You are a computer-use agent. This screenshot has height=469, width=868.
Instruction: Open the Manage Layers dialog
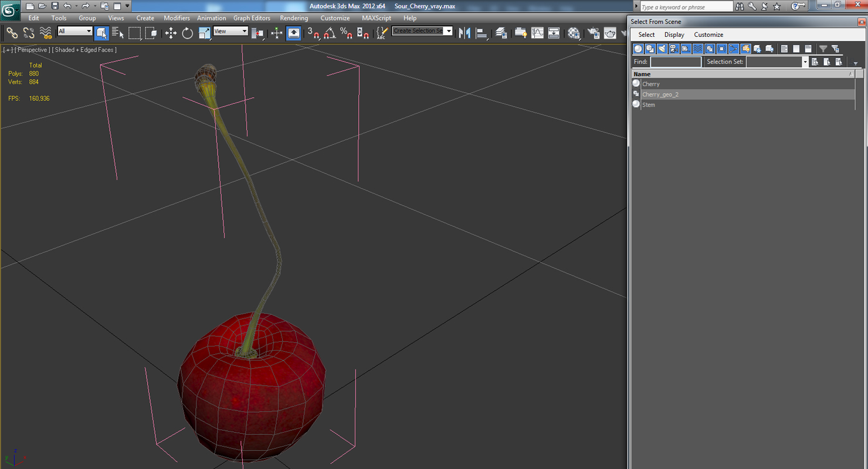click(x=501, y=33)
